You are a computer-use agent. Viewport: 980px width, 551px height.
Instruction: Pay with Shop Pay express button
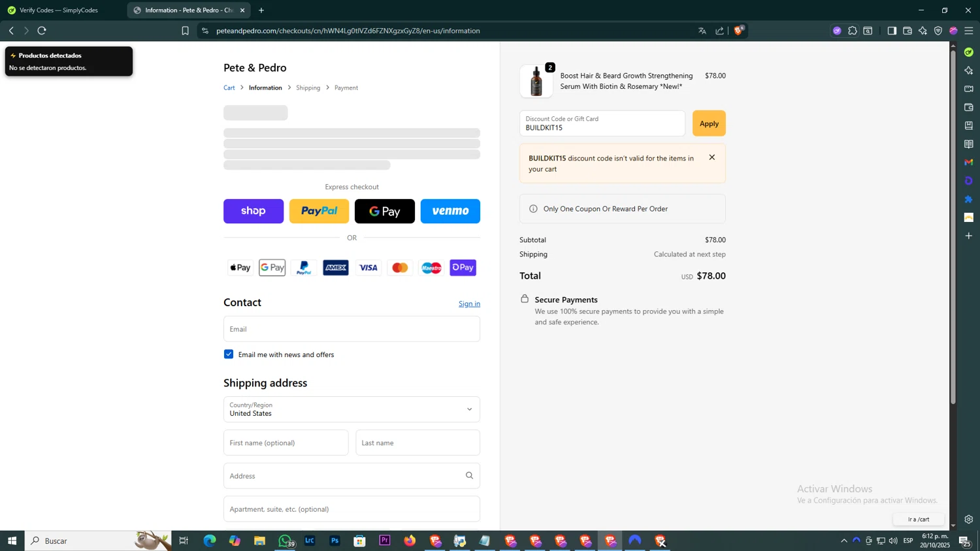tap(253, 211)
